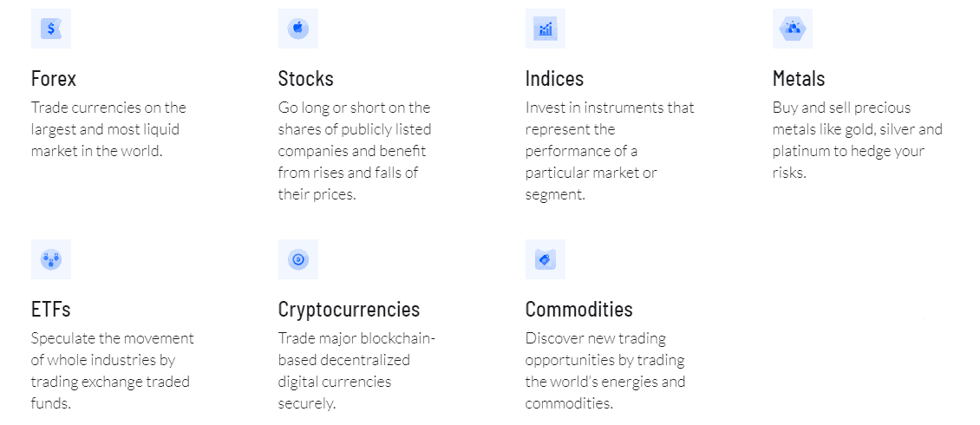The width and height of the screenshot is (980, 425).
Task: Select the Commodities heading
Action: click(578, 310)
